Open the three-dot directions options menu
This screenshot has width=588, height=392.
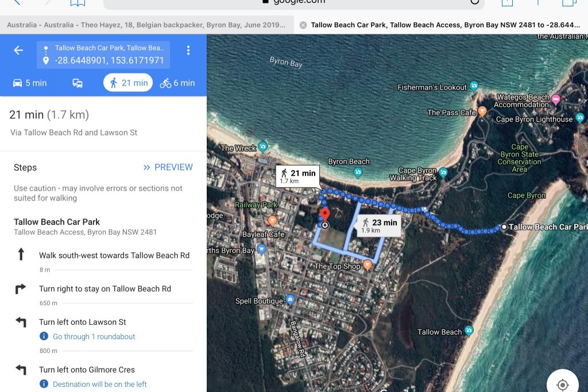coord(188,51)
